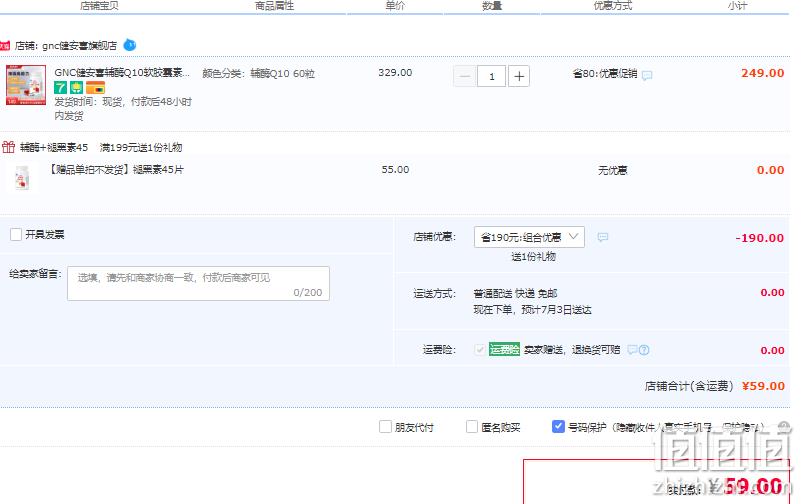Click the 55.00 gift unit price
Image resolution: width=802 pixels, height=504 pixels.
tap(395, 169)
